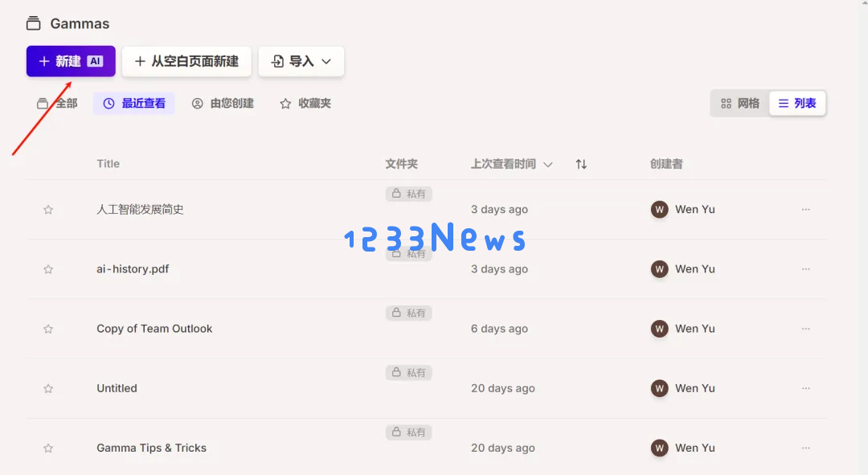The height and width of the screenshot is (475, 868).
Task: Click the 文件夹 column header
Action: (x=401, y=164)
